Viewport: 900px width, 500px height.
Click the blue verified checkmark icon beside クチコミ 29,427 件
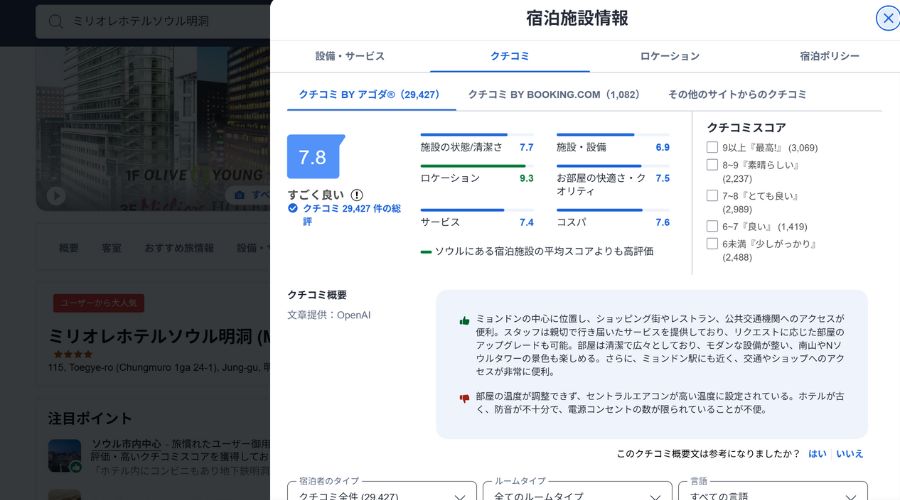click(x=293, y=208)
